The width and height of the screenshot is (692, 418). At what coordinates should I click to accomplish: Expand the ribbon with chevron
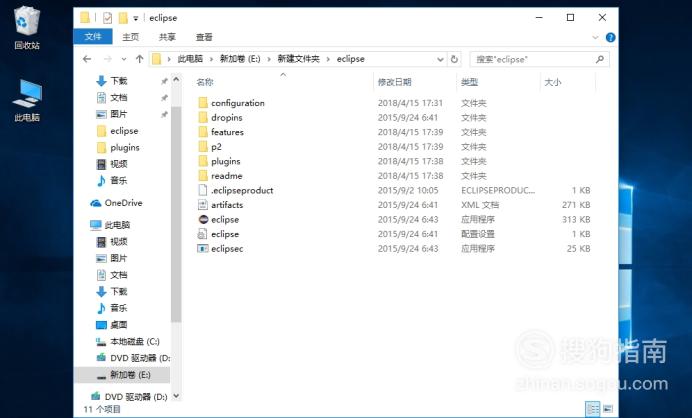[595, 38]
